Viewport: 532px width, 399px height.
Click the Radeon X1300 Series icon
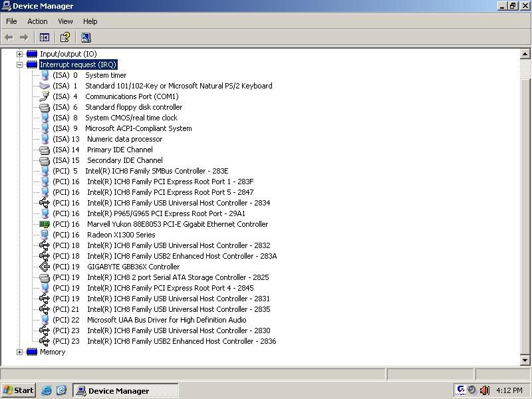point(45,235)
